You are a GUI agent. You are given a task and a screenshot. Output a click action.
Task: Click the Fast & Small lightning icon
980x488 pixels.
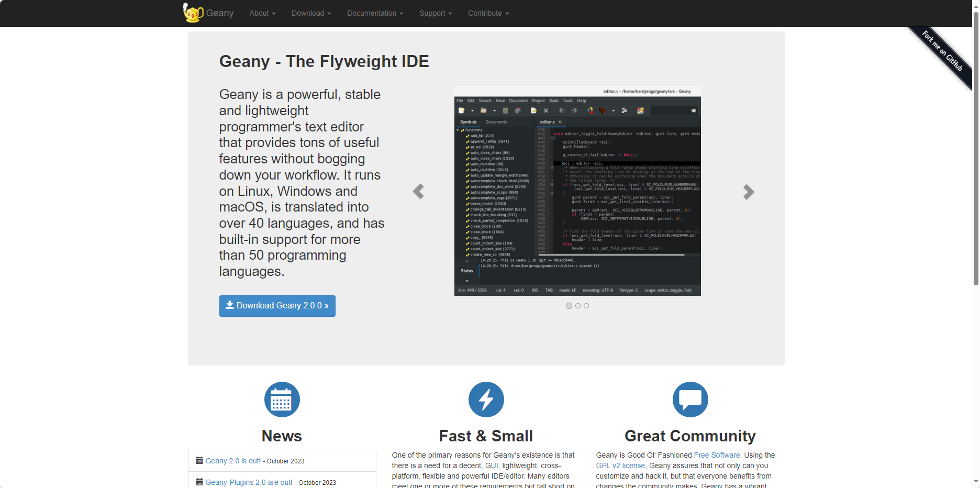486,400
